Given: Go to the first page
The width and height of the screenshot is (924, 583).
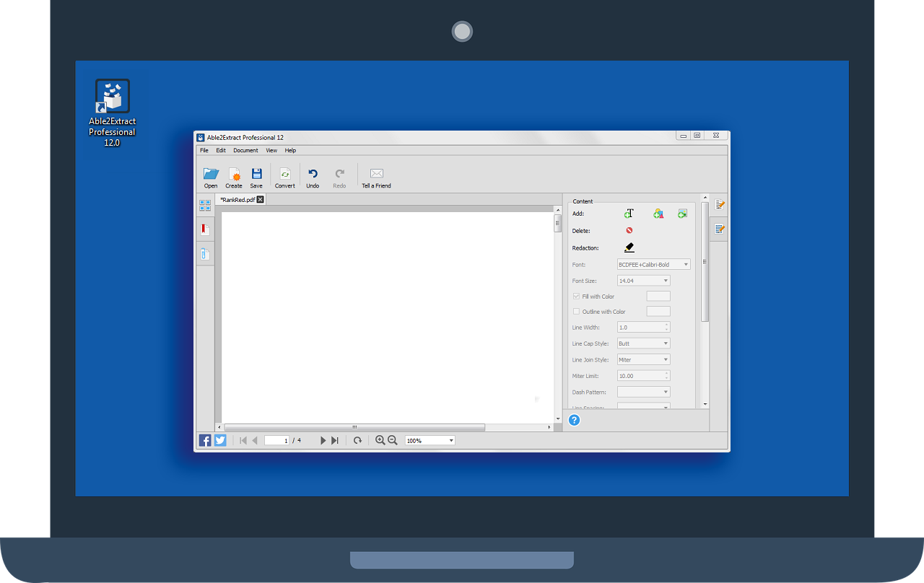Looking at the screenshot, I should point(243,440).
